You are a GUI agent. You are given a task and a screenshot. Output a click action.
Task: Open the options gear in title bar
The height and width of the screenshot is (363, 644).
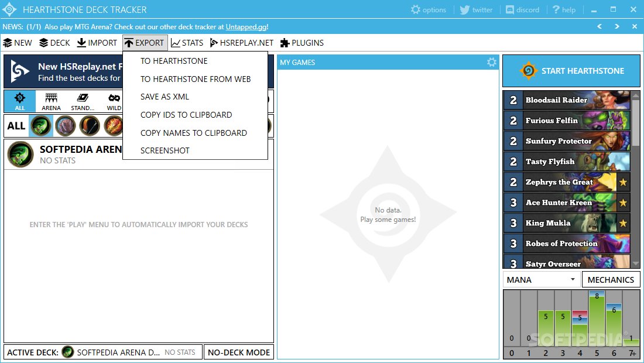tap(428, 9)
